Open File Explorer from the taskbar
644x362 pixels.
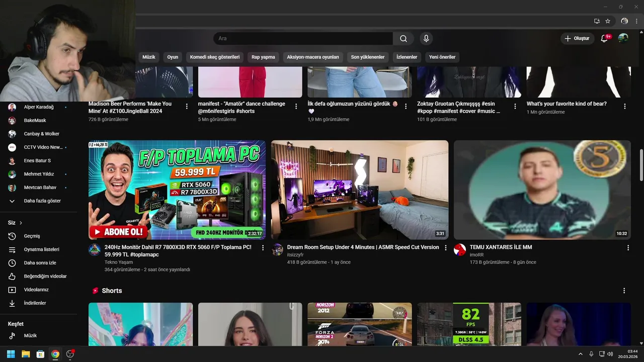click(x=26, y=354)
